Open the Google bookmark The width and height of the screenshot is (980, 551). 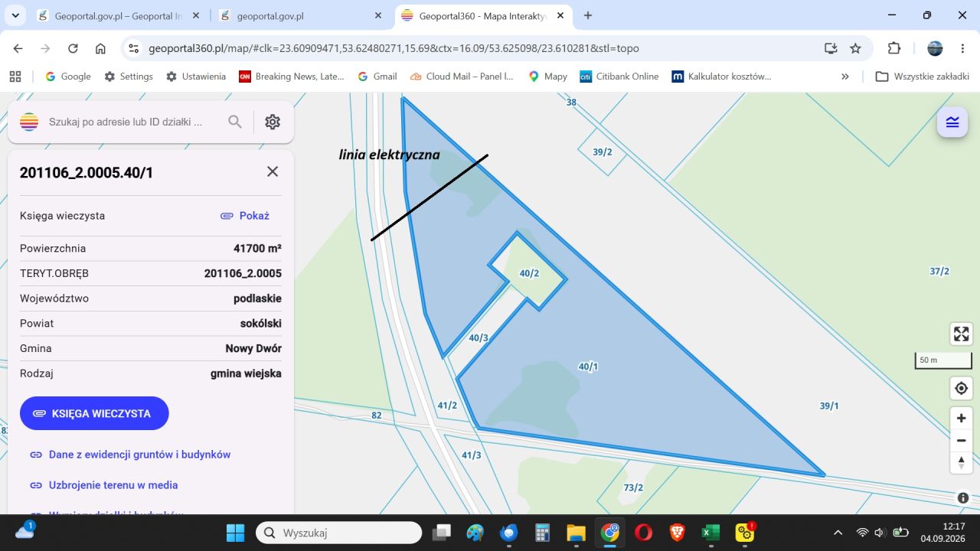pyautogui.click(x=67, y=77)
